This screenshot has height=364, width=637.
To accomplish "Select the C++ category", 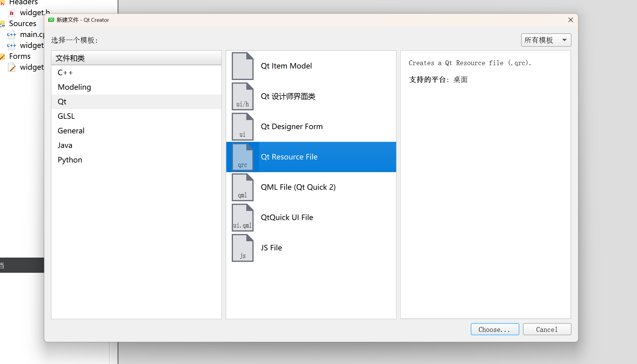I will pyautogui.click(x=65, y=73).
